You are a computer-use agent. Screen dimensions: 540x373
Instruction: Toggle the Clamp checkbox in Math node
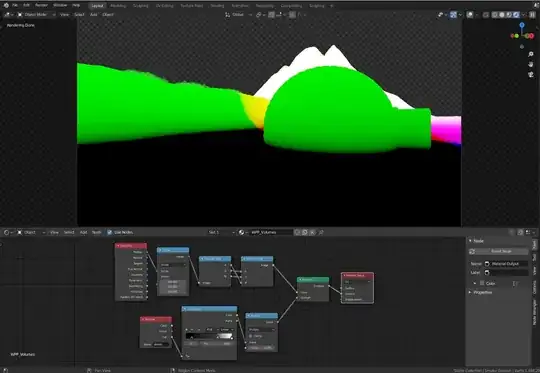click(250, 336)
